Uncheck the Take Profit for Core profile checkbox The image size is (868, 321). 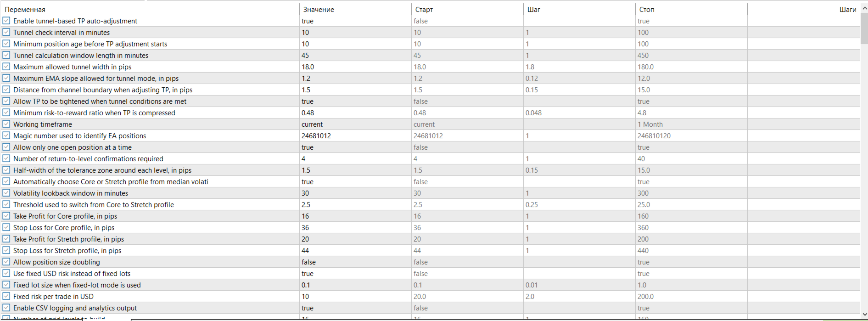[x=6, y=216]
